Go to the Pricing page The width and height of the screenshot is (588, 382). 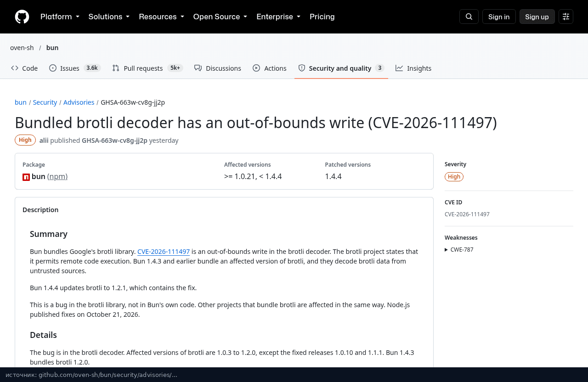pyautogui.click(x=322, y=17)
